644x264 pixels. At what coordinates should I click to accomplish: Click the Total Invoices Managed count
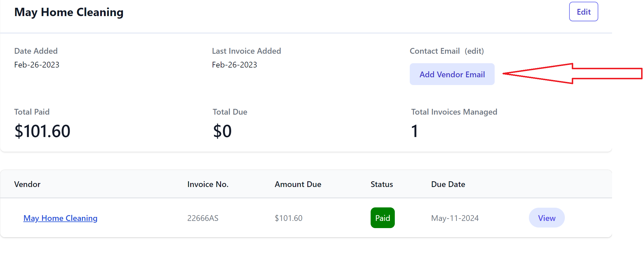click(414, 131)
